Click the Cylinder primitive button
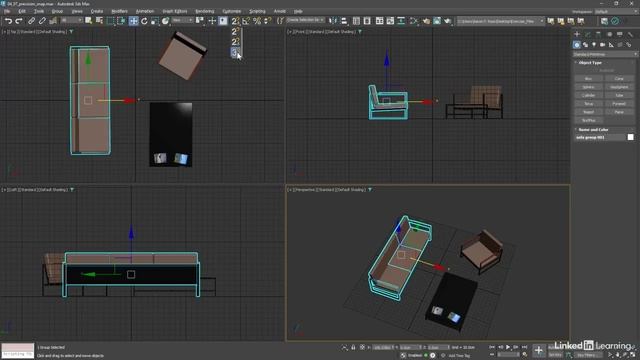 click(x=588, y=95)
